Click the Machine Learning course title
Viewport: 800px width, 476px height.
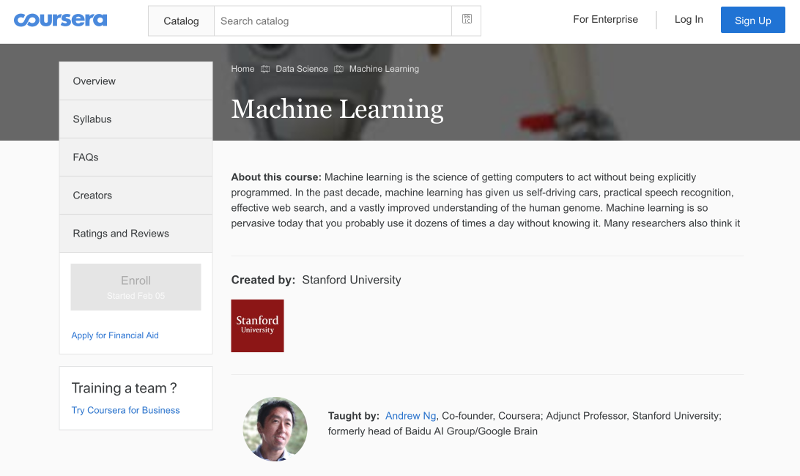337,110
